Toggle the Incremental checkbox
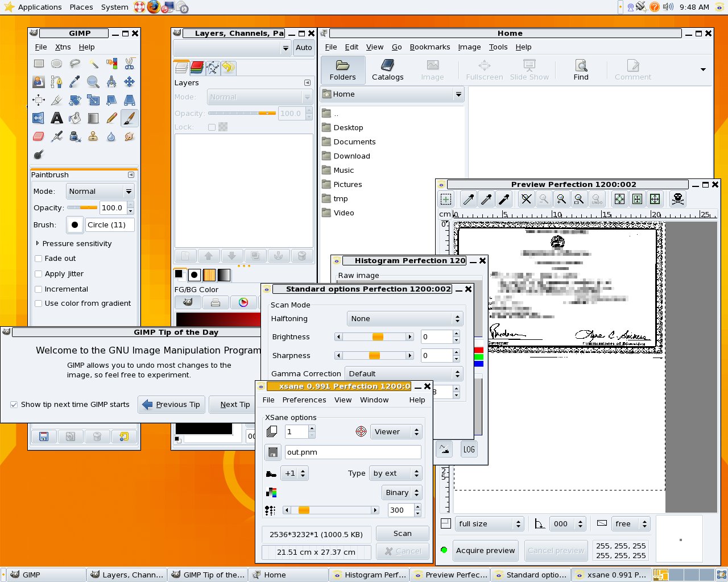728x582 pixels. [x=38, y=289]
